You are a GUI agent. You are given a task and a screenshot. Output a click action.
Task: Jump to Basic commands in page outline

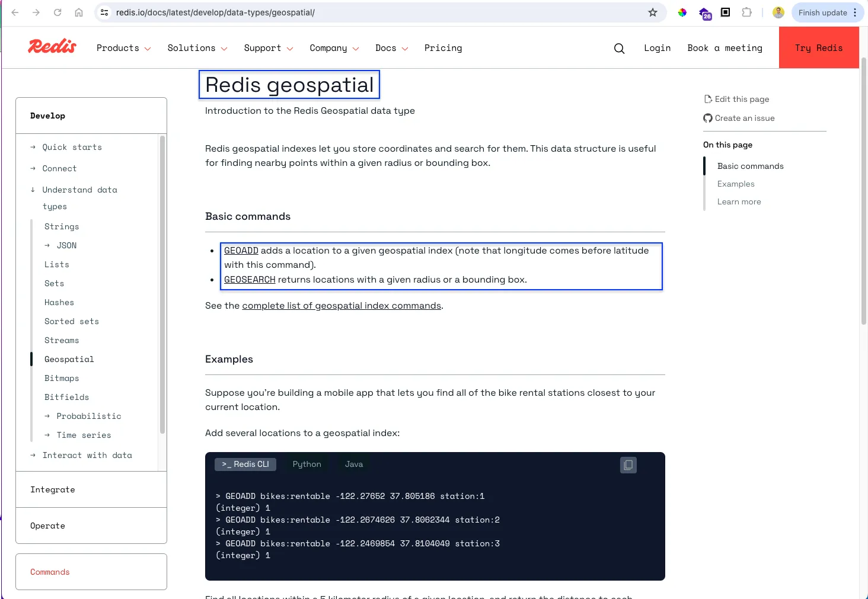[x=750, y=166]
